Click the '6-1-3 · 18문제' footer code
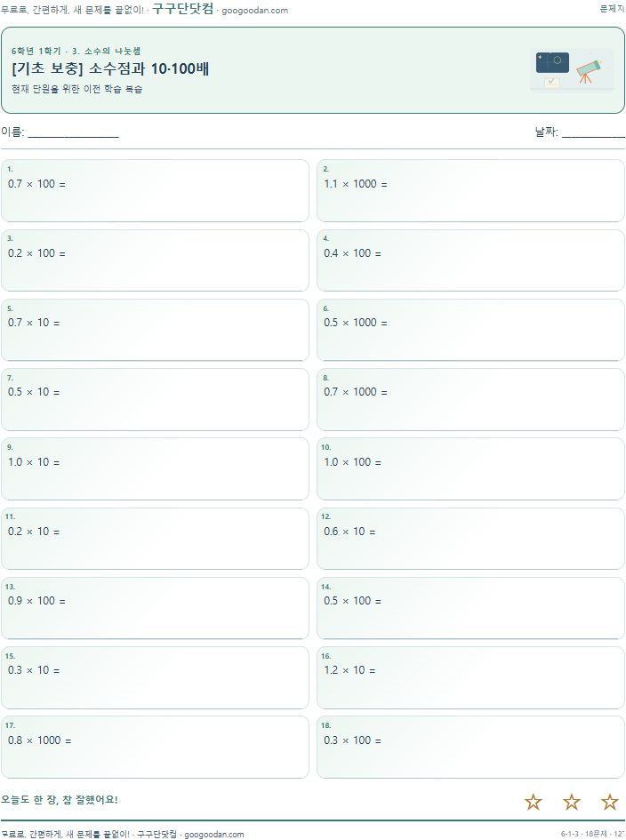Viewport: 626px width, 840px height. pos(583,834)
